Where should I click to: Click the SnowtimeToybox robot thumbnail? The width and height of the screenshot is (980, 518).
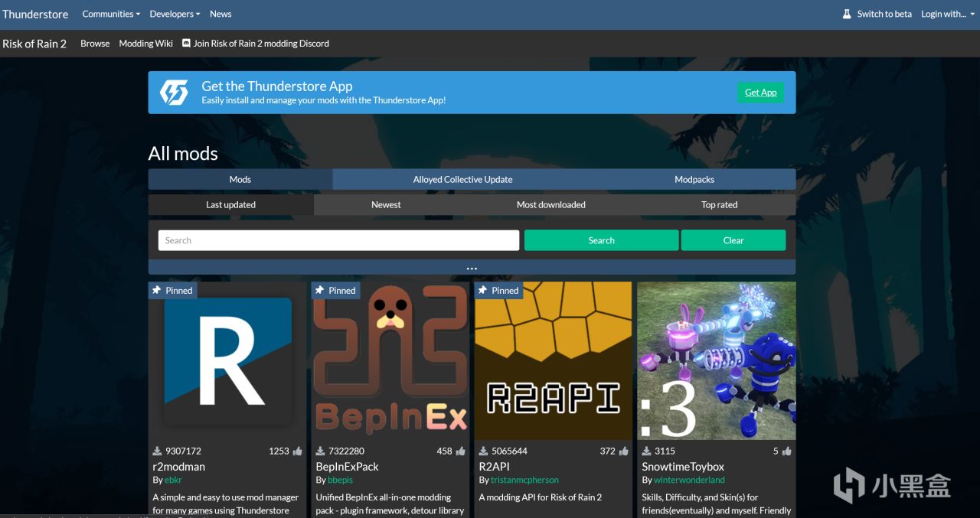coord(717,360)
